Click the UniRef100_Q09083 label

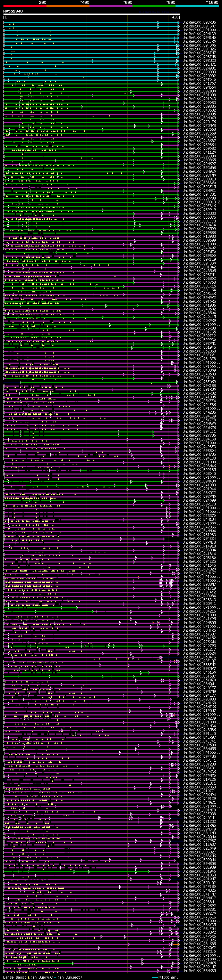point(199,103)
